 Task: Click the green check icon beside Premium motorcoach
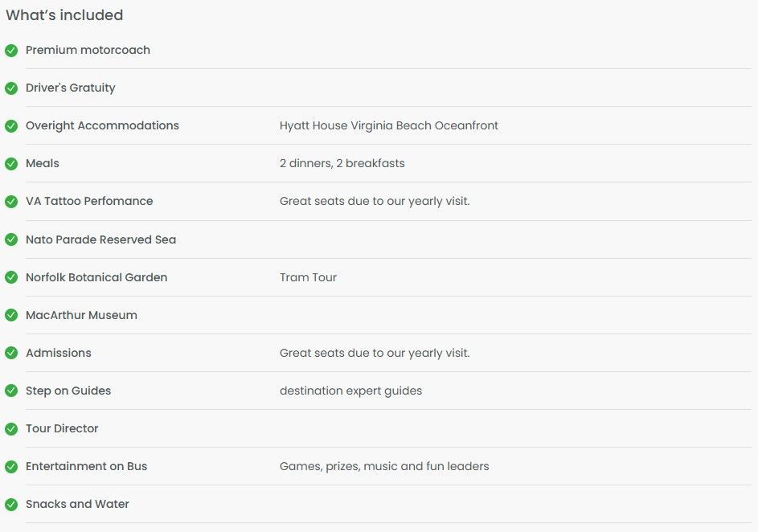pyautogui.click(x=11, y=51)
